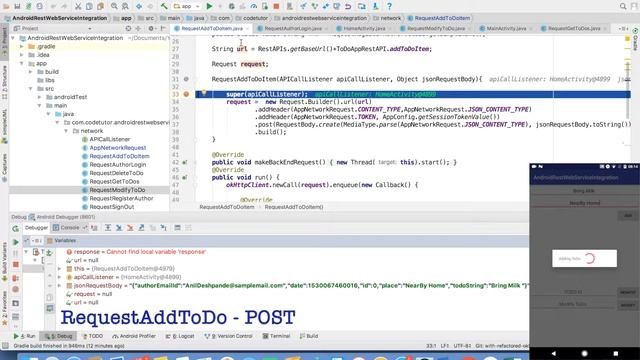Click the Save All toolbar icon

(17, 6)
